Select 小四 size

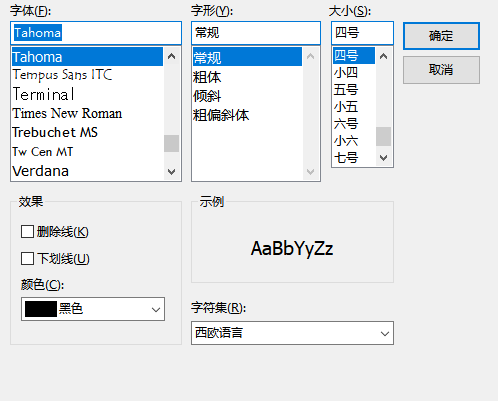(x=354, y=72)
